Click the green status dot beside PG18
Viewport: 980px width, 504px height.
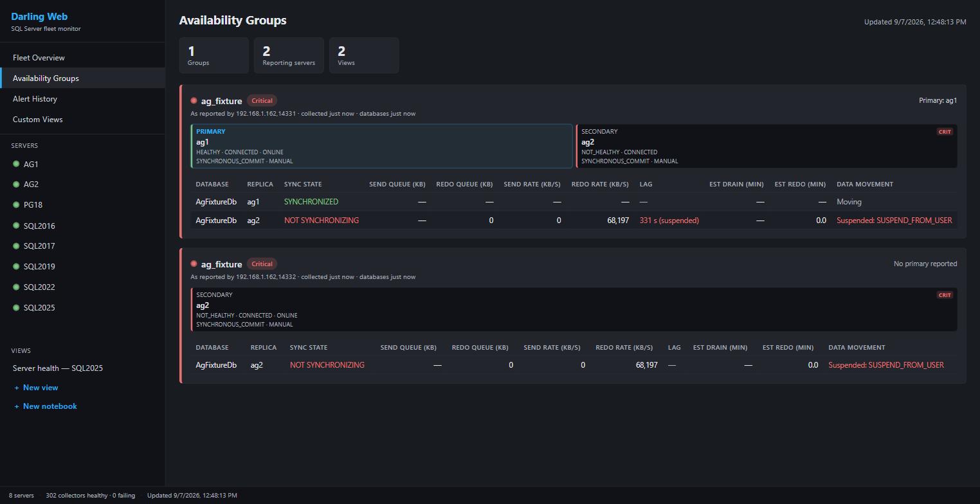pyautogui.click(x=16, y=204)
